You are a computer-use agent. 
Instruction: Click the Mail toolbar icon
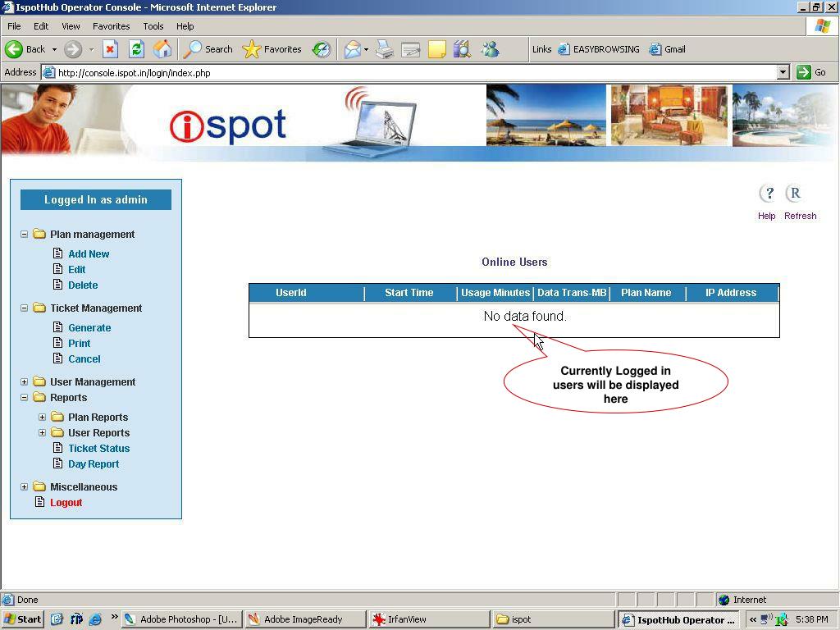point(352,49)
